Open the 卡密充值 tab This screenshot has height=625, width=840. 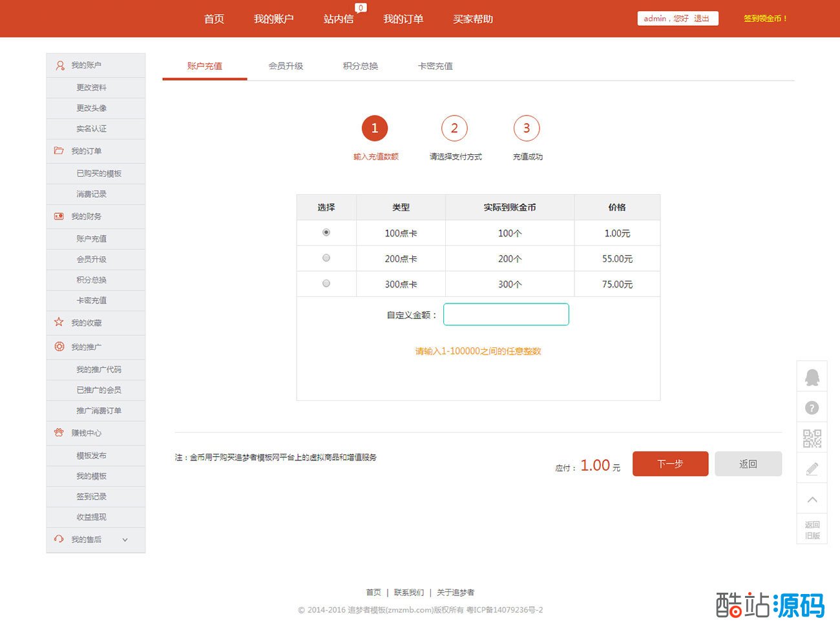pos(435,66)
